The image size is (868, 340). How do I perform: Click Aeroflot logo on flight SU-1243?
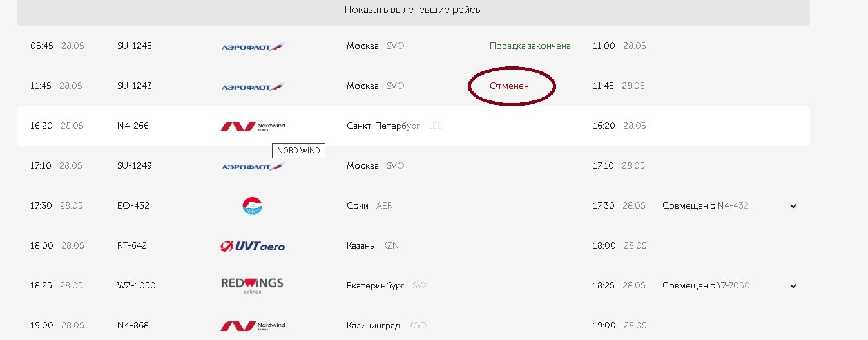[253, 86]
